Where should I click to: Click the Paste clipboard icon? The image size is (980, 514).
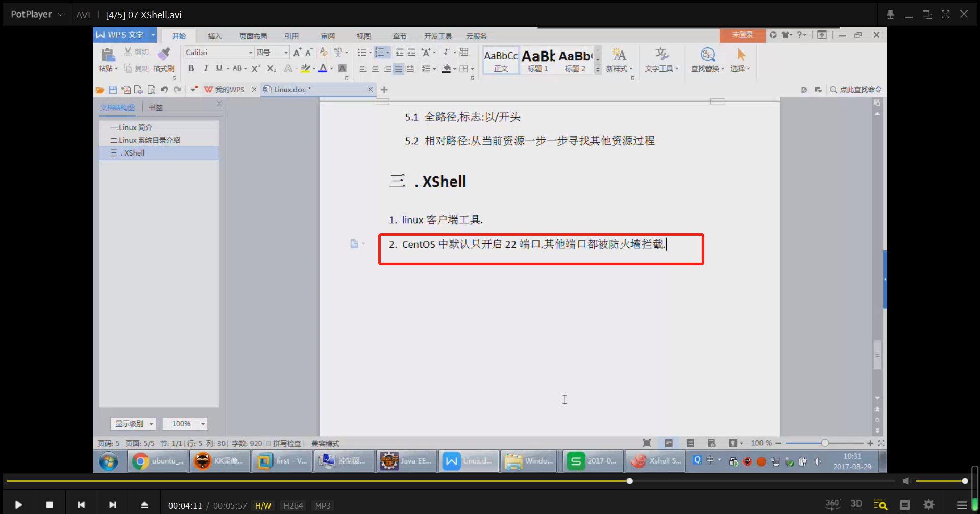pyautogui.click(x=108, y=54)
